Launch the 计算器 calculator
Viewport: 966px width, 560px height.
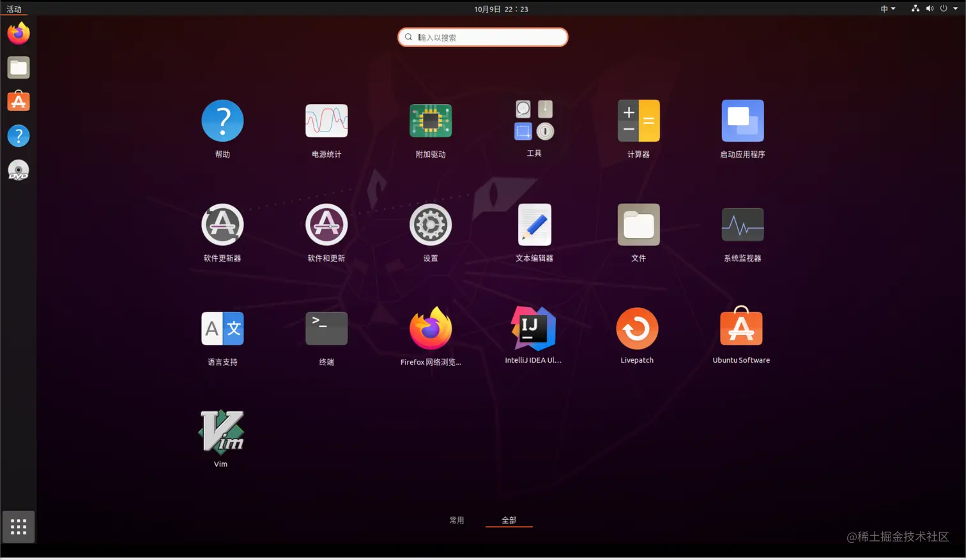coord(638,121)
